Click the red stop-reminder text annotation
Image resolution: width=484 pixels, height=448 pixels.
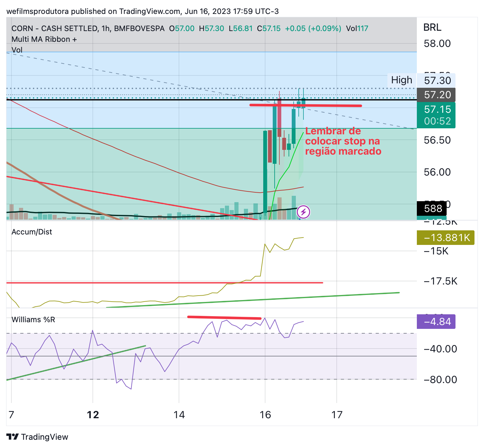343,141
